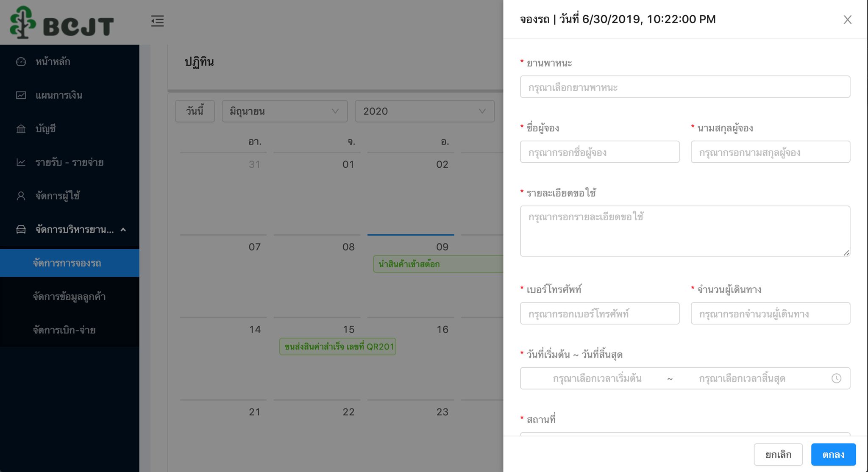Image resolution: width=868 pixels, height=472 pixels.
Task: Select จัดการข้อมูลลูกค้า menu item
Action: pyautogui.click(x=70, y=297)
